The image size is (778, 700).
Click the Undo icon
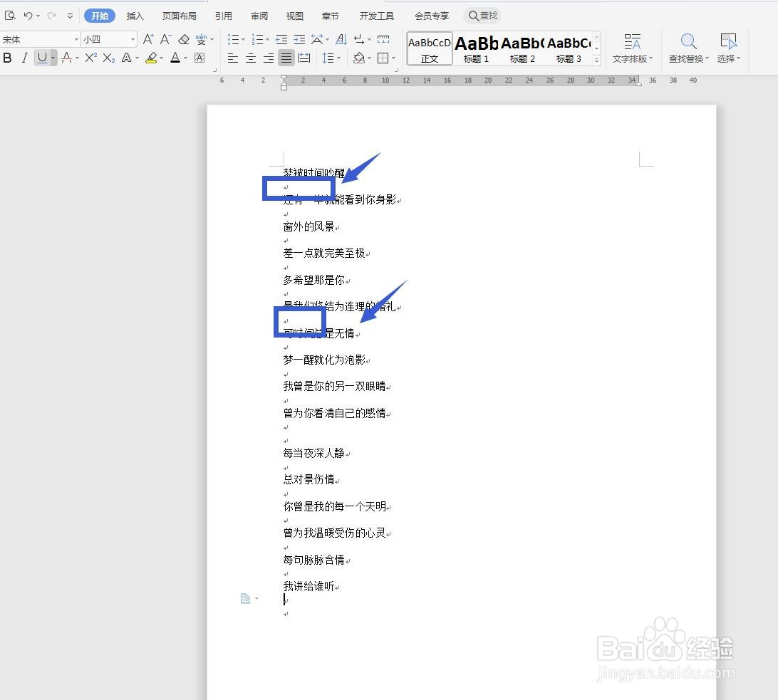(28, 15)
